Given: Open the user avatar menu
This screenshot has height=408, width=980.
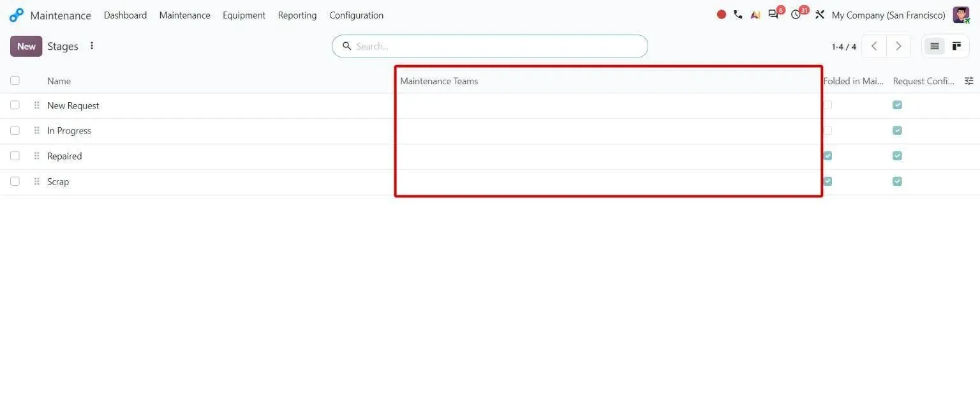Looking at the screenshot, I should (961, 15).
